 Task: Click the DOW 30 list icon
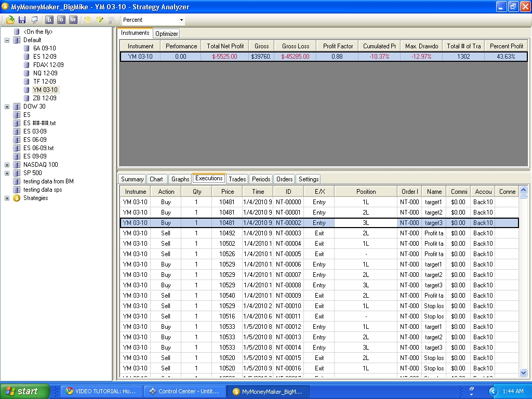17,107
